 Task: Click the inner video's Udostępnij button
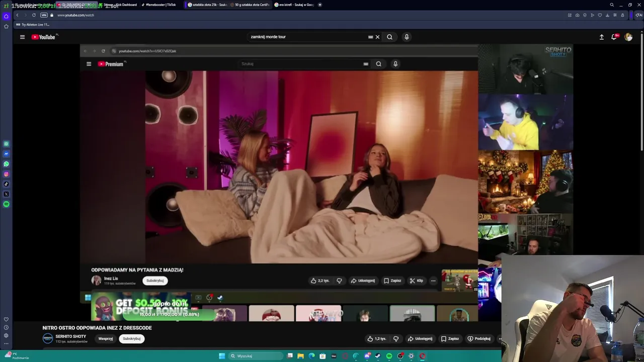coord(363,281)
